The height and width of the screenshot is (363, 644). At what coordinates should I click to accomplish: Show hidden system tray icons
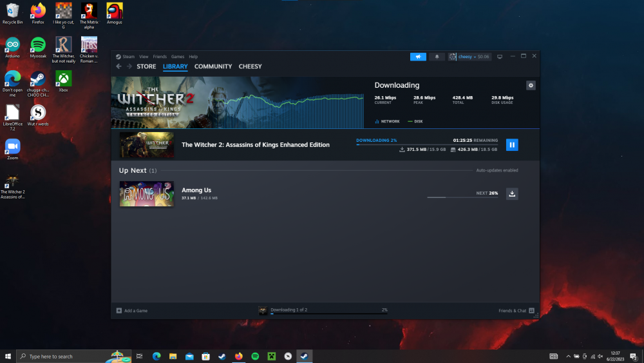tap(569, 357)
